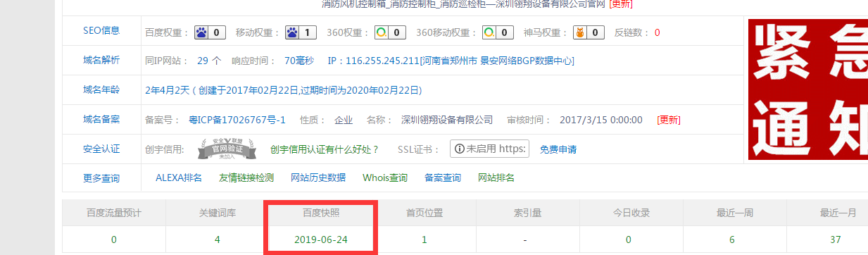Click the 百度流量预计 value 0
Image resolution: width=868 pixels, height=255 pixels.
[x=113, y=240]
